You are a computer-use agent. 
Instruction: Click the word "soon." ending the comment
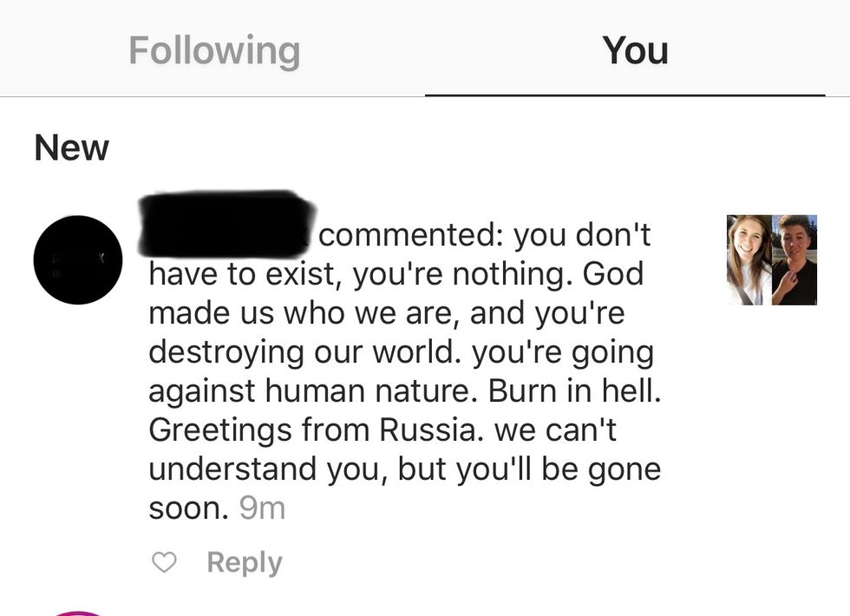pos(188,508)
